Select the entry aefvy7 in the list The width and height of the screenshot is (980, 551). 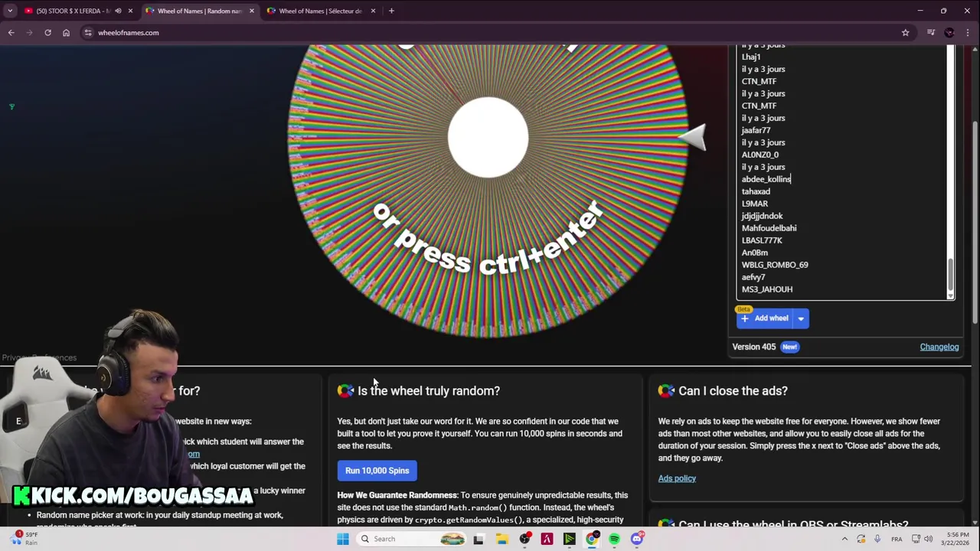(753, 277)
